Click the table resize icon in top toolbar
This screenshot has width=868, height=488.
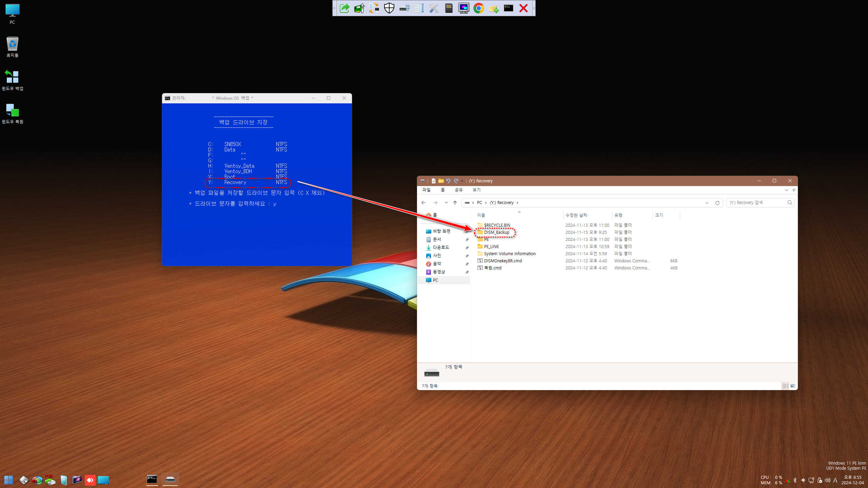pos(419,8)
